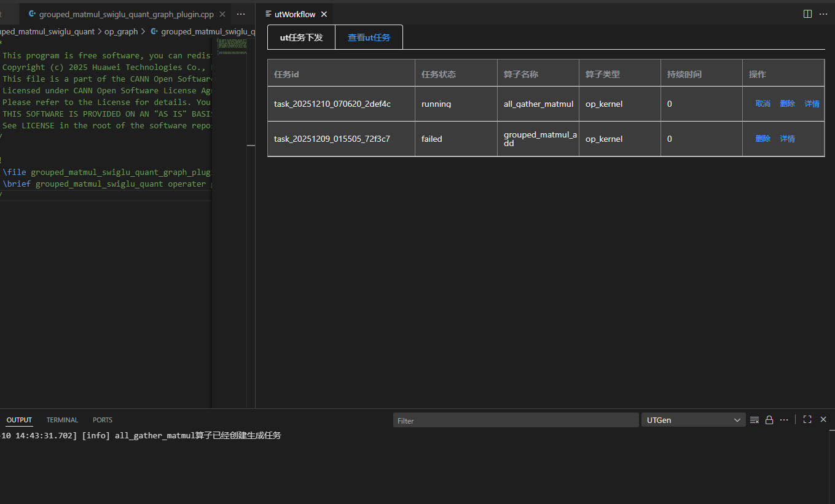Close the bottom output panel
This screenshot has width=835, height=504.
pyautogui.click(x=823, y=419)
